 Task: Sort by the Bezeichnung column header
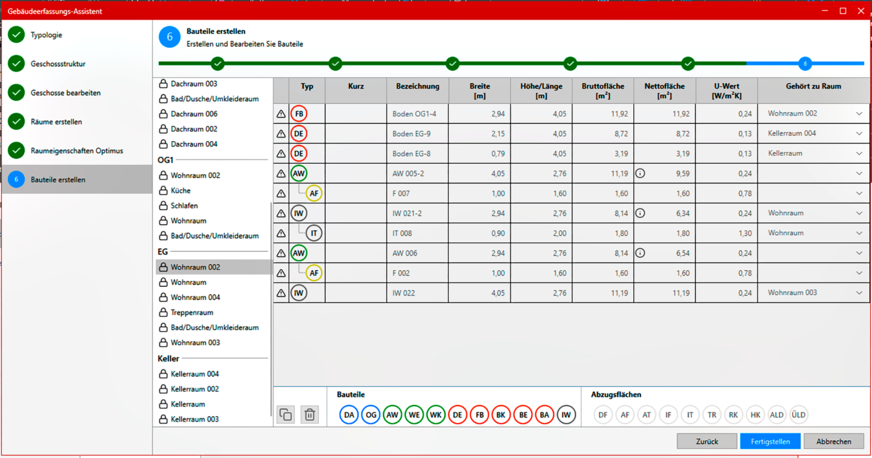pos(418,91)
